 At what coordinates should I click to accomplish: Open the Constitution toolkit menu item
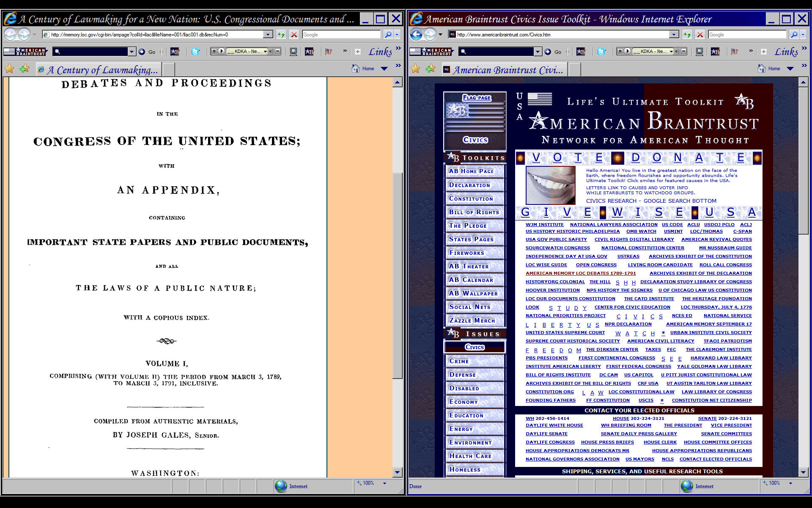pos(475,198)
